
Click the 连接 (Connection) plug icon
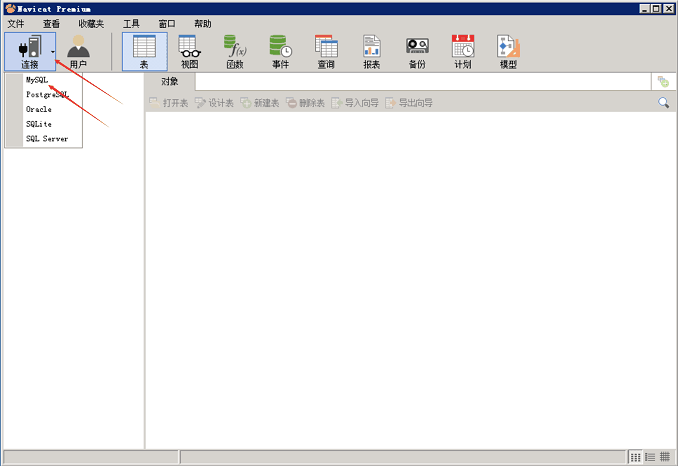(x=28, y=47)
